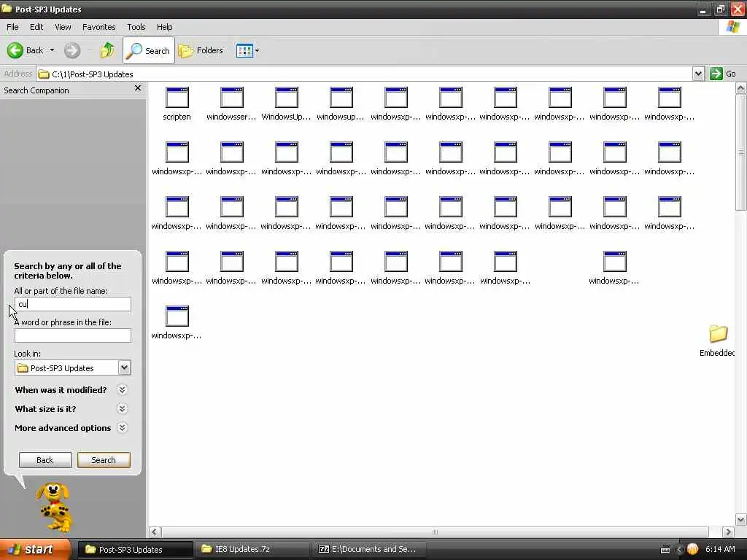The height and width of the screenshot is (560, 747).
Task: Click the 6:14 AM clock
Action: click(720, 550)
